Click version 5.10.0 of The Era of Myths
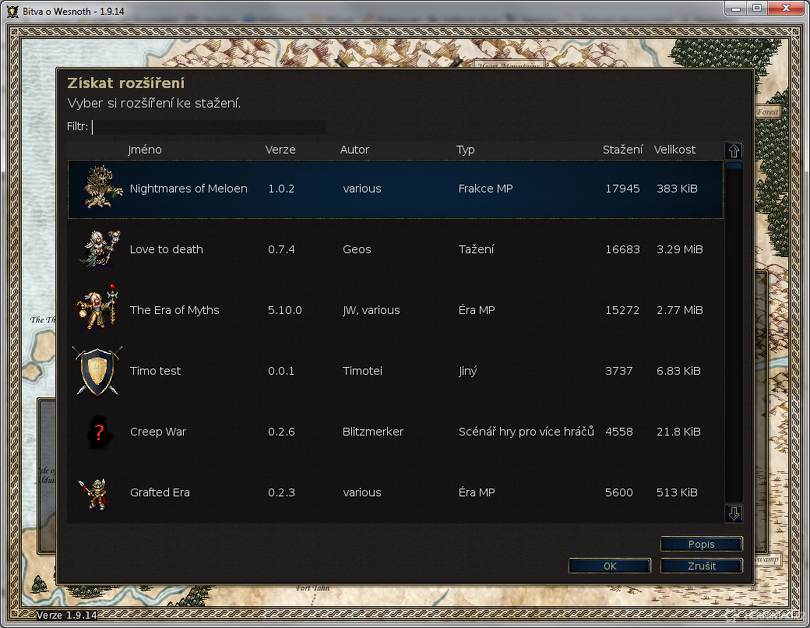Image resolution: width=810 pixels, height=628 pixels. click(285, 310)
